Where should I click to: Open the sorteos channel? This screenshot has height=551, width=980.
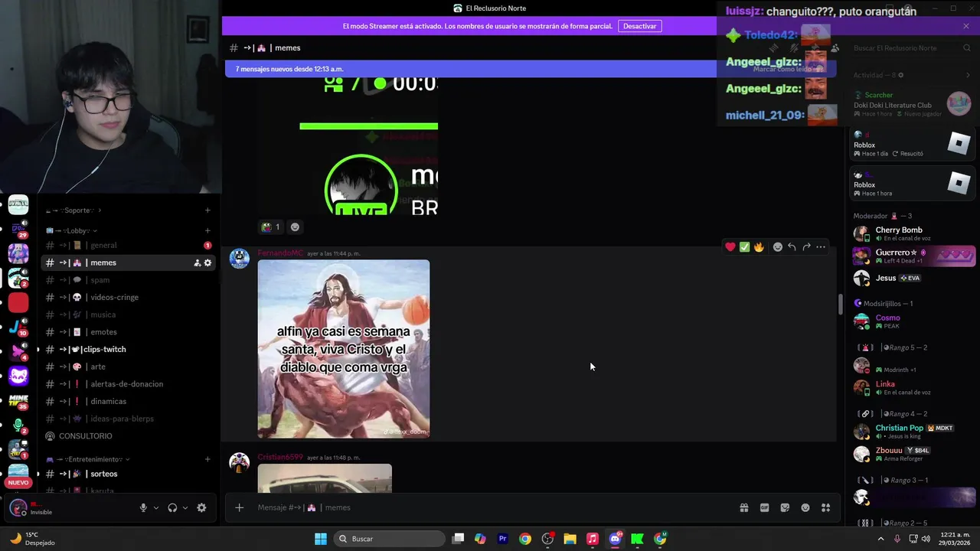128,474
